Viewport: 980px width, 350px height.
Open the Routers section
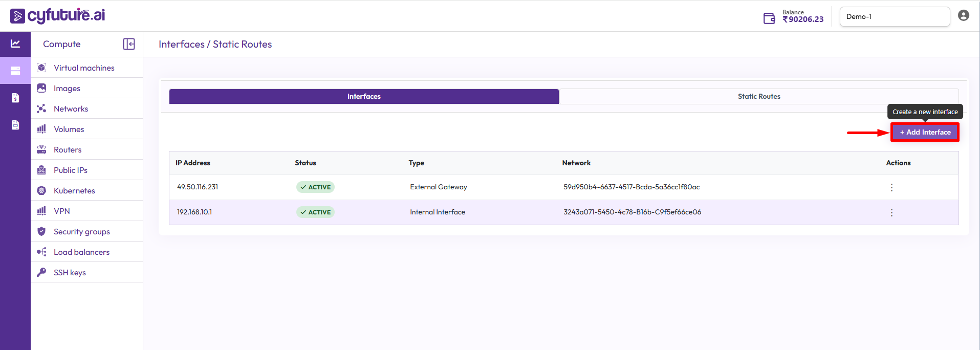coord(68,149)
